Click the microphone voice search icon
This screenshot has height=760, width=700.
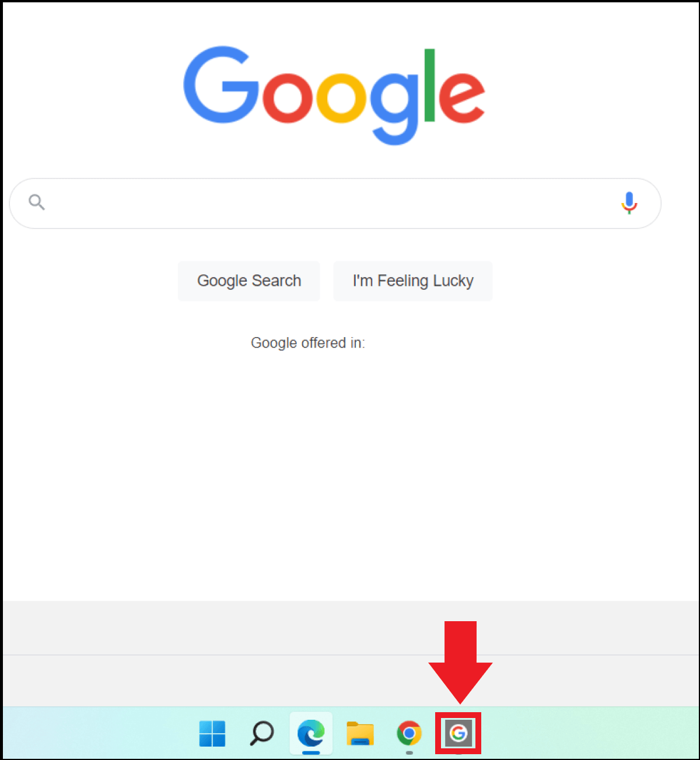click(x=629, y=203)
